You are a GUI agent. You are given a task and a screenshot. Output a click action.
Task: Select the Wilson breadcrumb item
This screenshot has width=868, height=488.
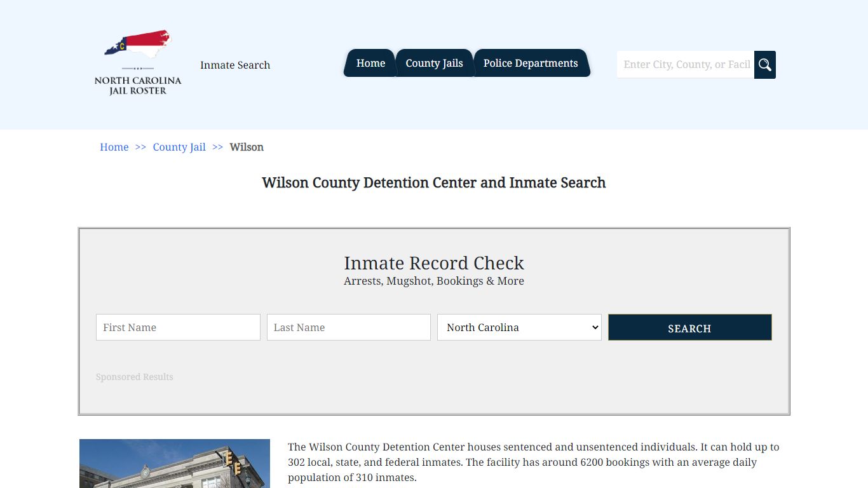point(247,147)
